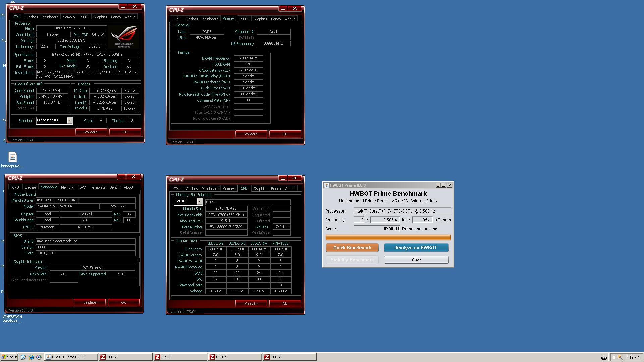Image resolution: width=644 pixels, height=362 pixels.
Task: Click the last CPU-Z taskbar button
Action: tap(289, 357)
